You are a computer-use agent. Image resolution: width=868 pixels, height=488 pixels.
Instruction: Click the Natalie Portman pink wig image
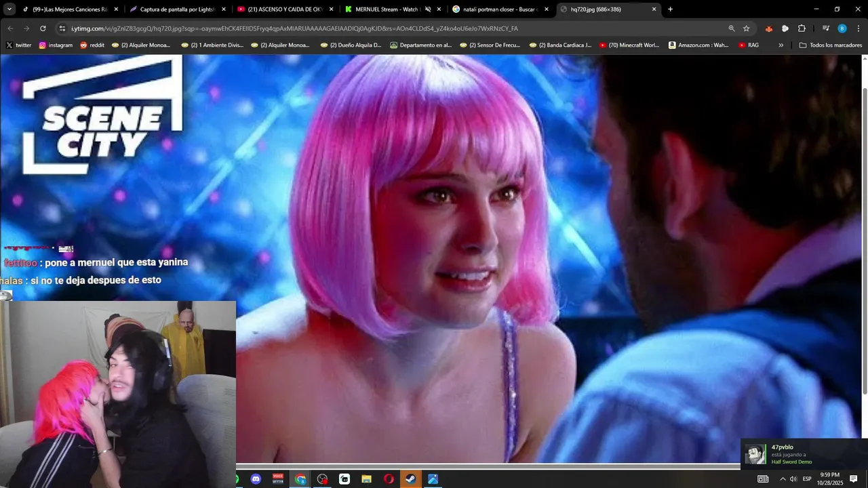click(431, 258)
